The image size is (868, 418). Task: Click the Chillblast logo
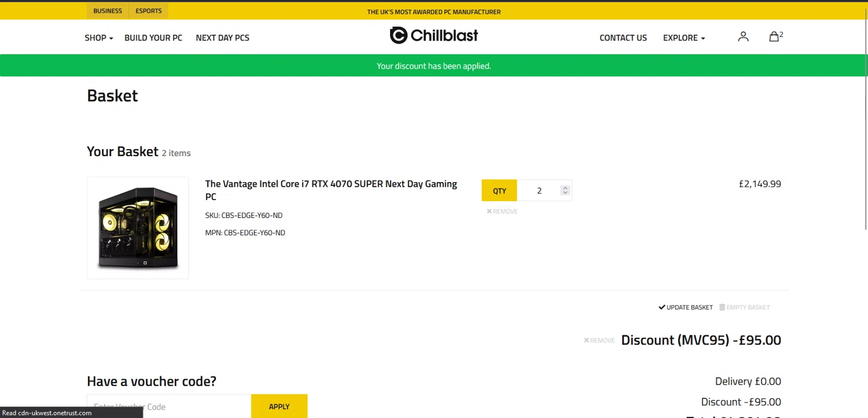pos(434,35)
